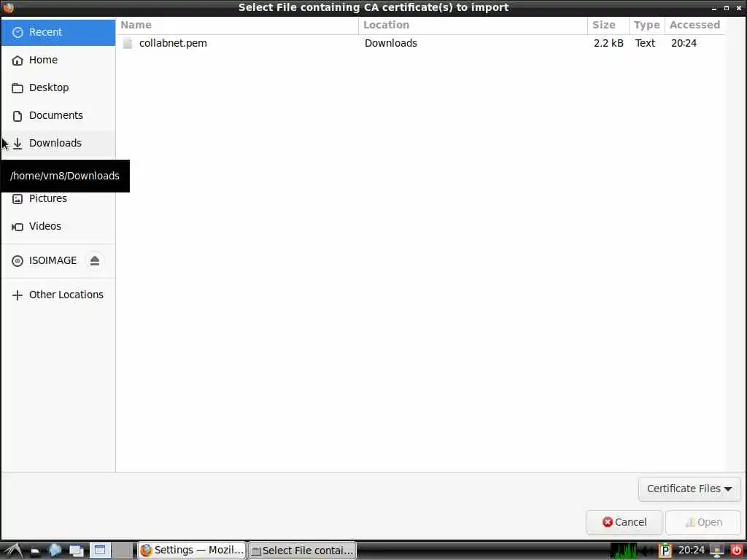Click the Videos camera icon
Image resolution: width=747 pixels, height=560 pixels.
(18, 227)
